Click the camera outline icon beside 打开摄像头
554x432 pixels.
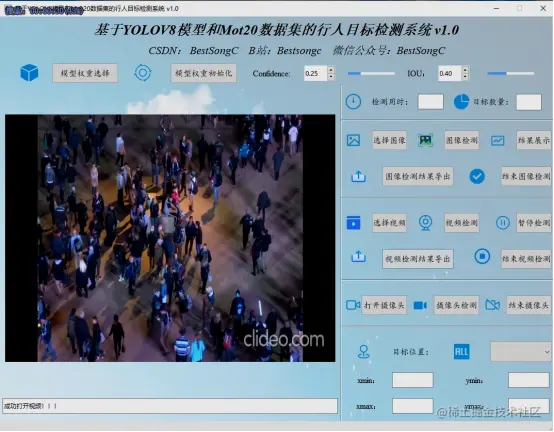click(x=353, y=305)
